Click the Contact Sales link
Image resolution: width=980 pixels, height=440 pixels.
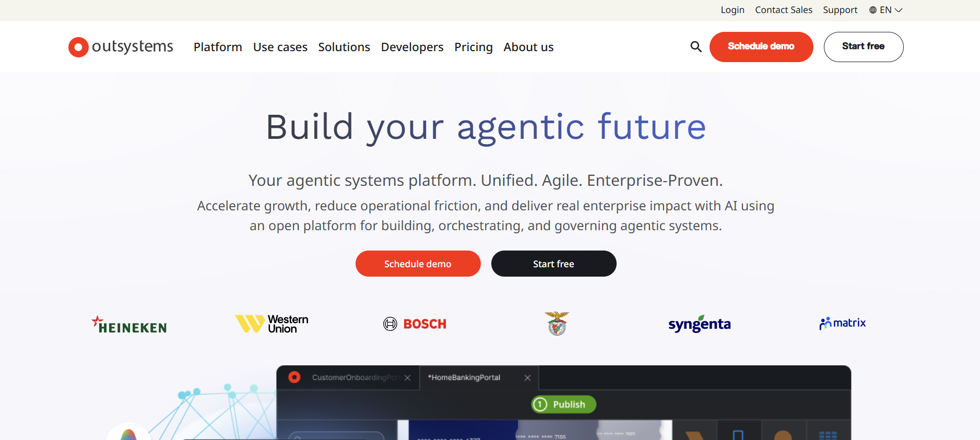(x=784, y=10)
